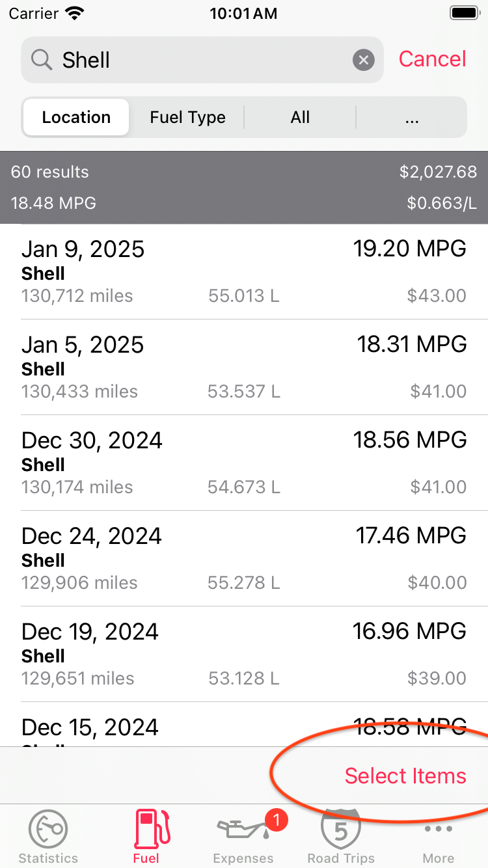Clear the Shell search text
Viewport: 488px width, 868px height.
tap(364, 61)
